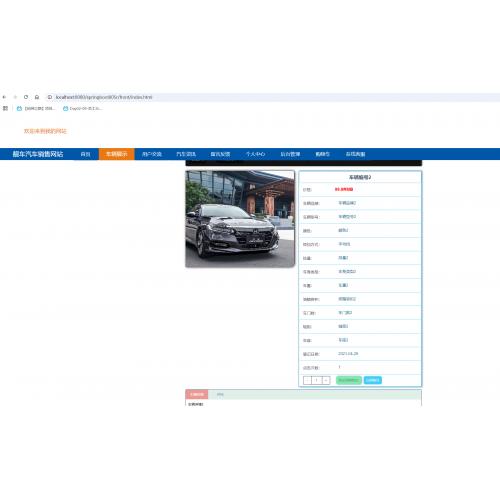500x500 pixels.
Task: Open the 后台管理 nav item
Action: coord(290,154)
